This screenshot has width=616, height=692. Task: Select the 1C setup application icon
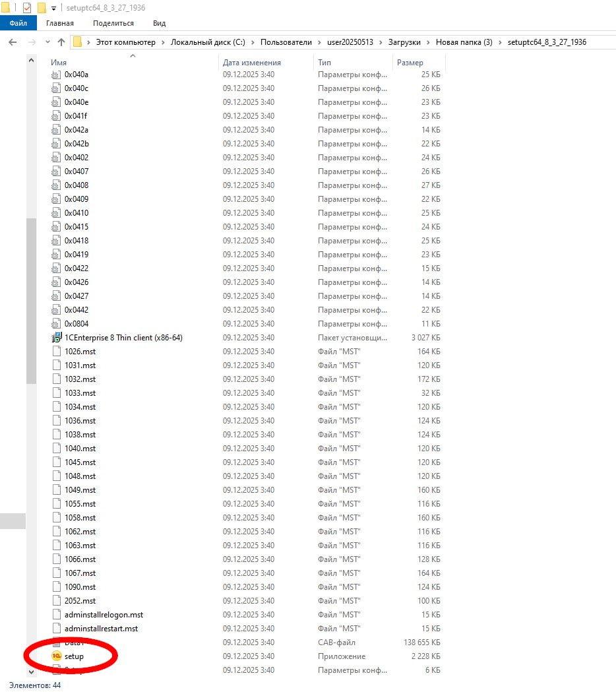(x=56, y=656)
